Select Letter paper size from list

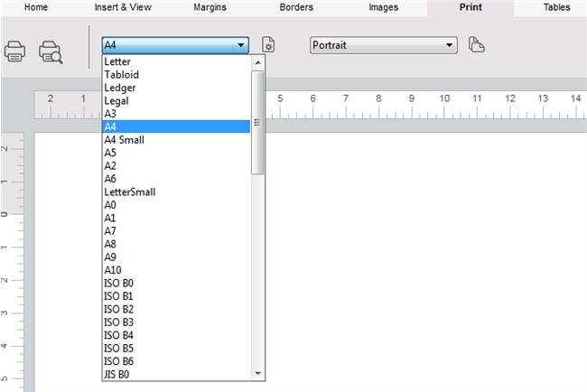tap(117, 62)
